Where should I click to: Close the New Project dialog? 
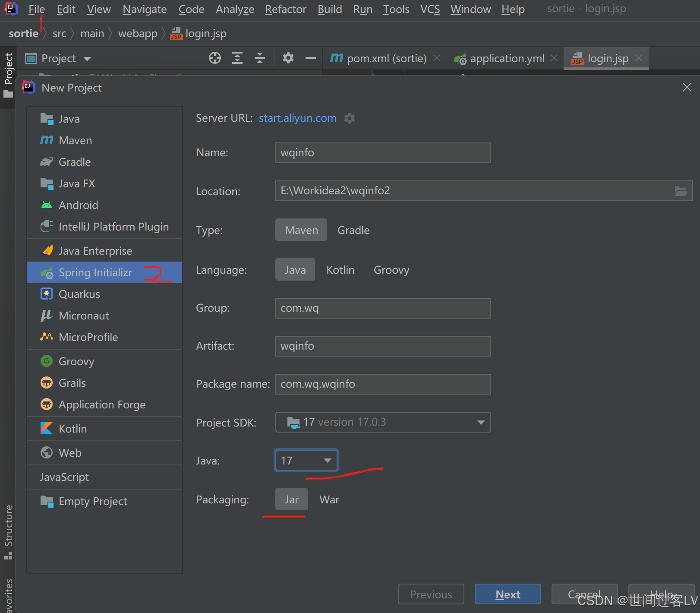click(x=687, y=87)
